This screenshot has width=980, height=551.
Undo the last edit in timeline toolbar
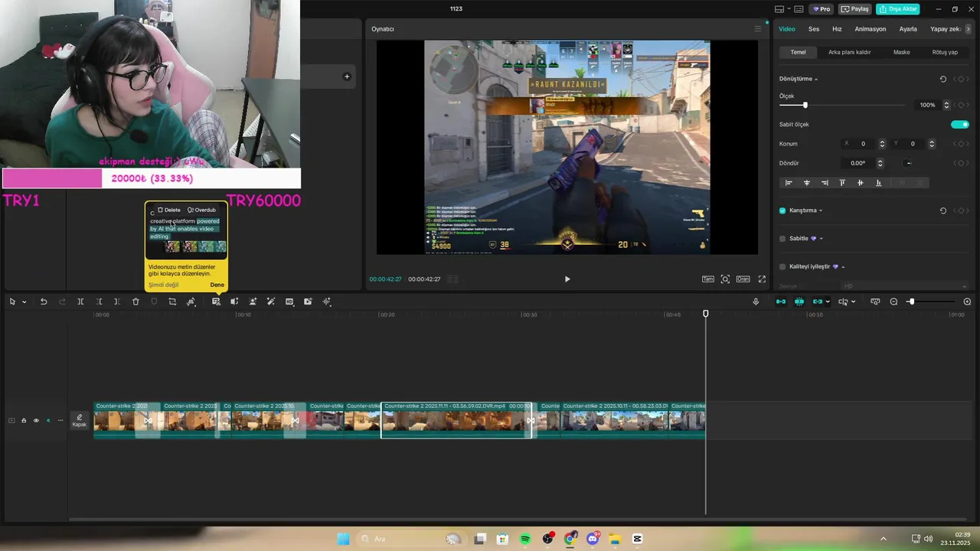[x=44, y=302]
